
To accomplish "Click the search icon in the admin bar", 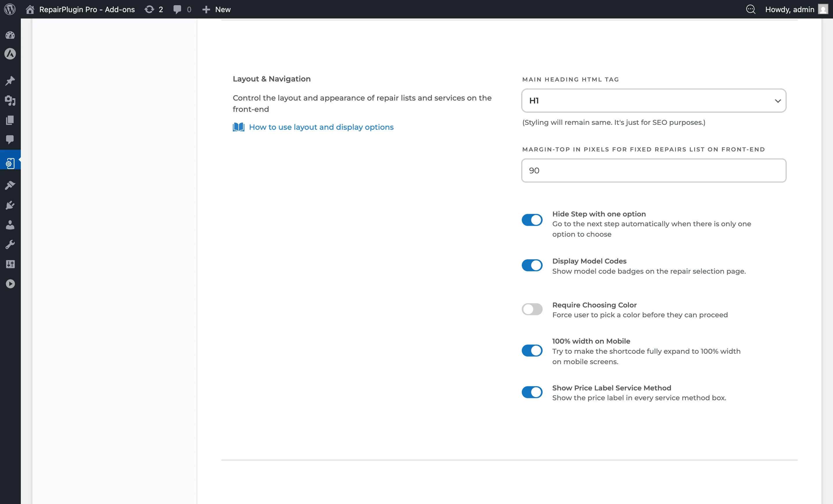I will [751, 9].
